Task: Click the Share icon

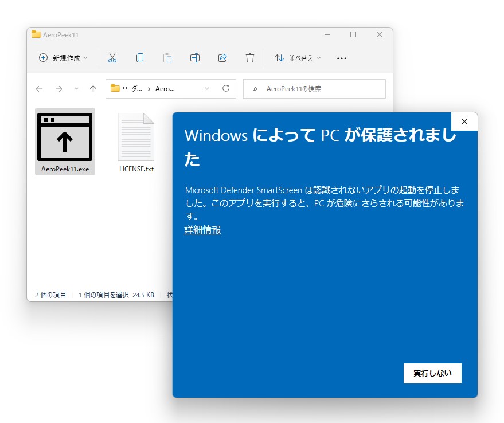Action: pos(222,57)
